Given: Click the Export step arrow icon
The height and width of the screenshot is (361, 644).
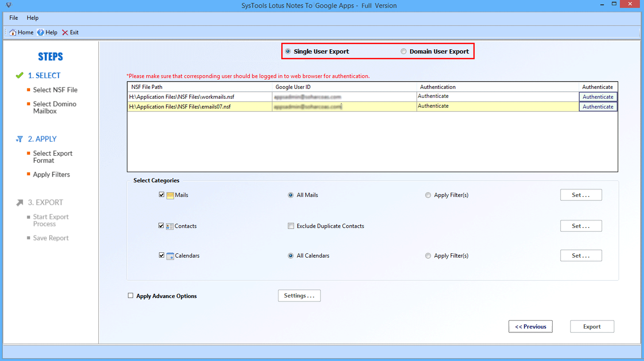Looking at the screenshot, I should 19,203.
